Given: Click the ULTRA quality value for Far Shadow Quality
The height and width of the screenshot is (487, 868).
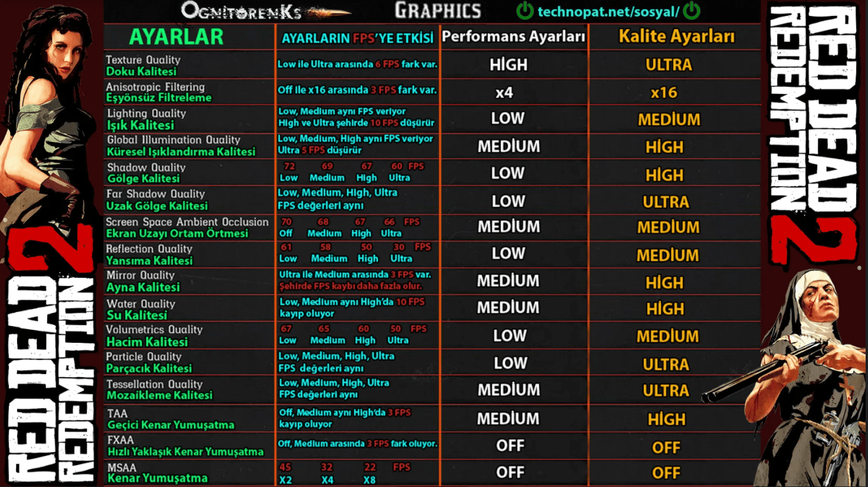Looking at the screenshot, I should point(666,202).
